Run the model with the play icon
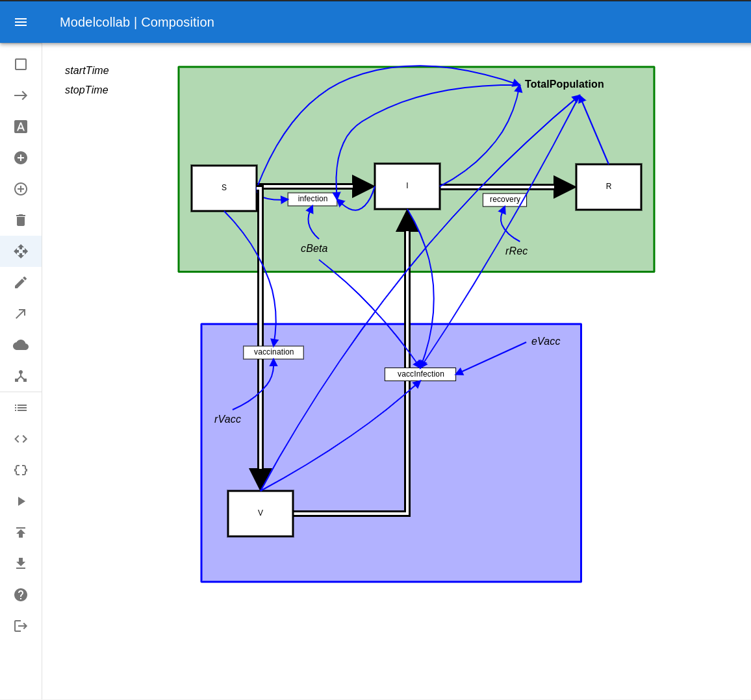Viewport: 751px width, 700px height. tap(21, 501)
